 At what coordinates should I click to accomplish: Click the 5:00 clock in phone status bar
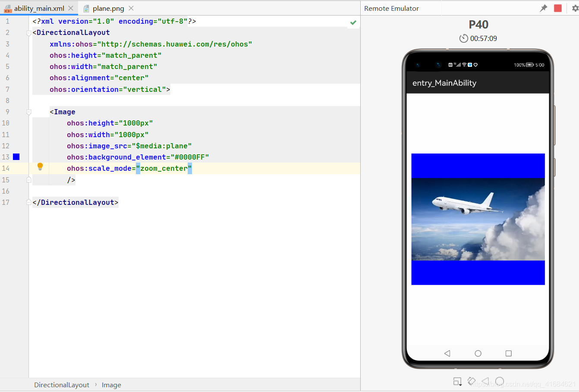(x=540, y=65)
